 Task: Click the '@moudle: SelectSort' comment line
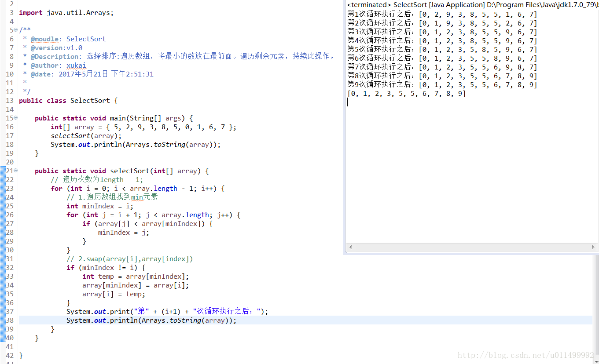pyautogui.click(x=64, y=39)
